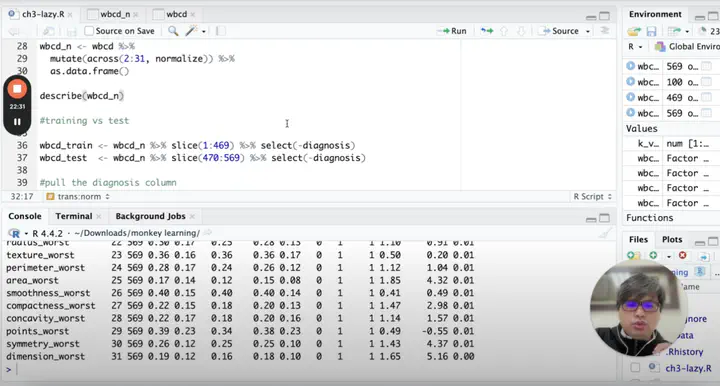Tick the checkbox next to ch3-lazy.R
The image size is (720, 386).
635,368
